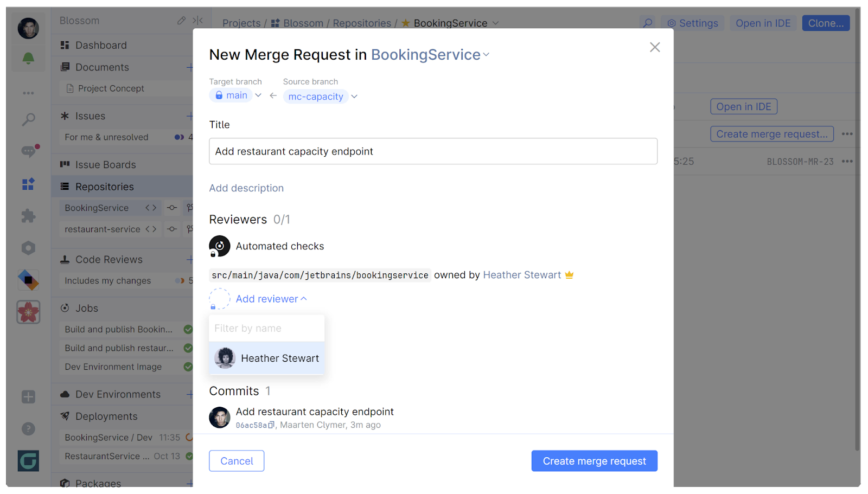Go to Repositories breadcrumb
The height and width of the screenshot is (494, 868).
pyautogui.click(x=362, y=23)
